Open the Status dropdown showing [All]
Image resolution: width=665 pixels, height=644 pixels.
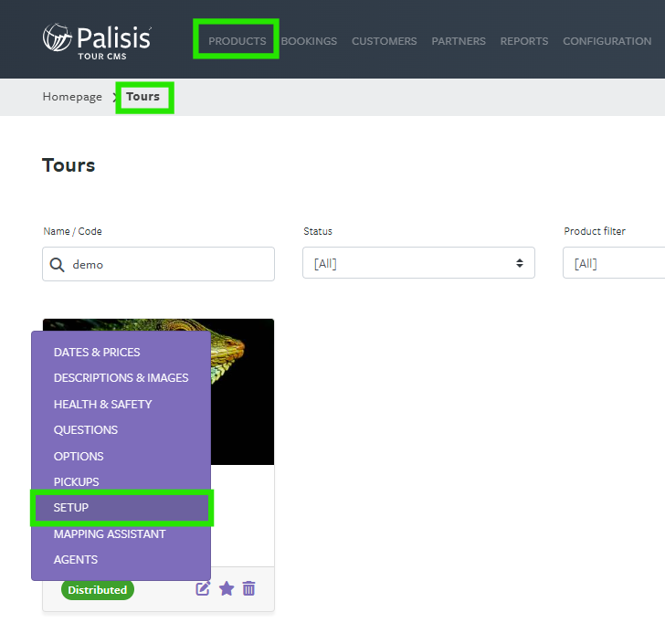[x=418, y=263]
